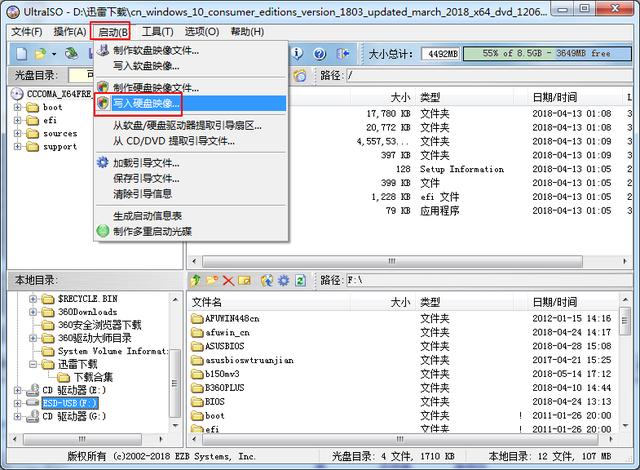Expand the boot folder in disc tree
The image size is (640, 470).
point(18,107)
